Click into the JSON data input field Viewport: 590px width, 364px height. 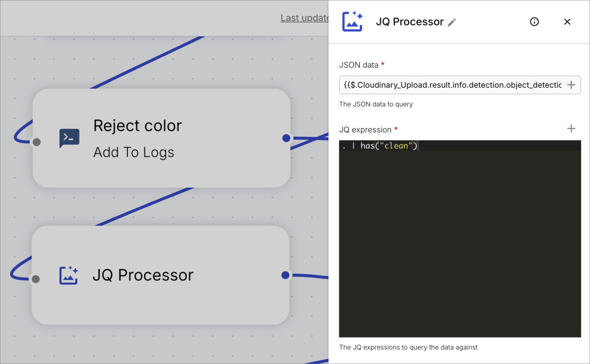(x=460, y=85)
